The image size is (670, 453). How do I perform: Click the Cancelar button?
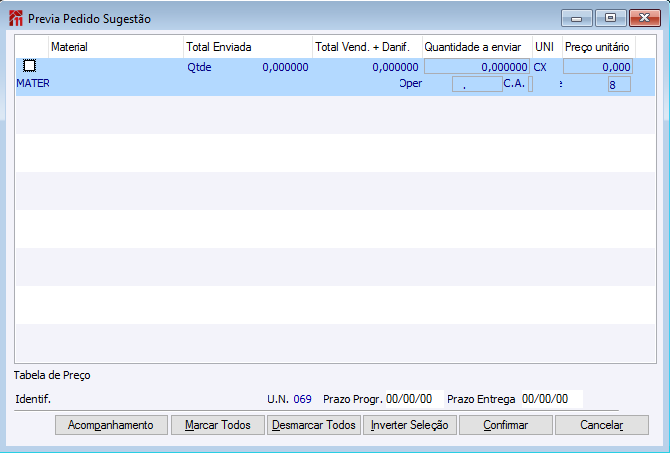pyautogui.click(x=602, y=425)
